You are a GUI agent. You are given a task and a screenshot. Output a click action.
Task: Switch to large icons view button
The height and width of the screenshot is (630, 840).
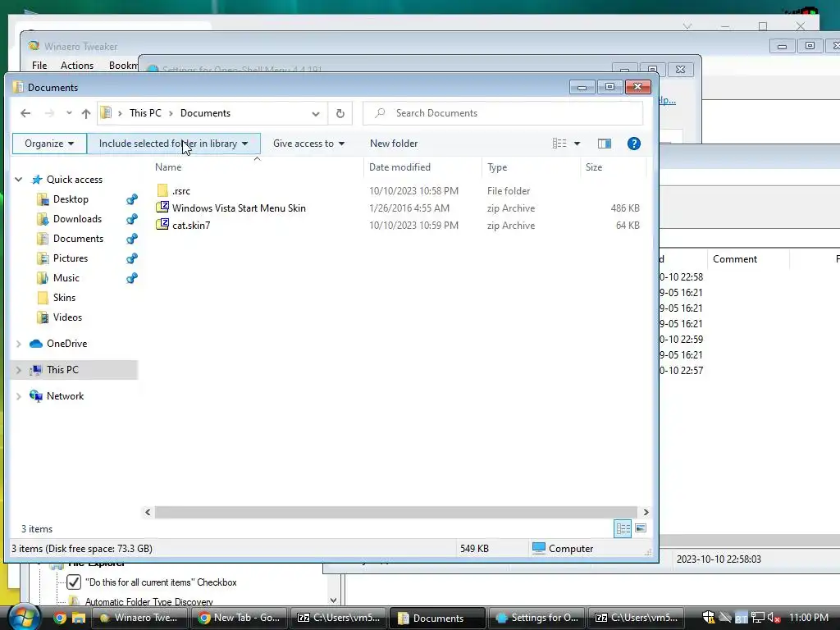pyautogui.click(x=640, y=529)
